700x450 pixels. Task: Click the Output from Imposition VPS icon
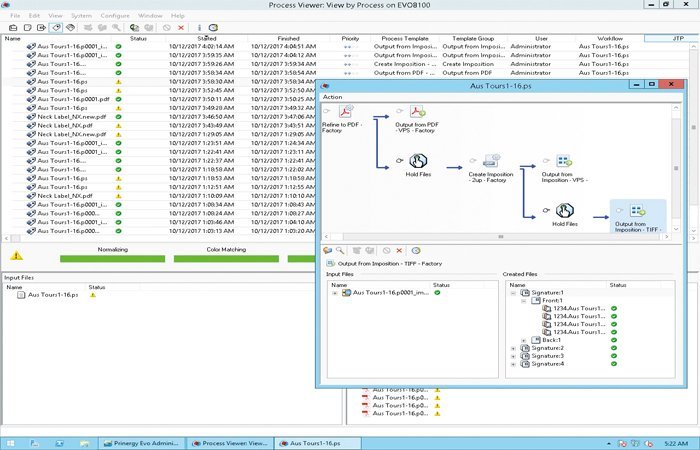pyautogui.click(x=564, y=161)
